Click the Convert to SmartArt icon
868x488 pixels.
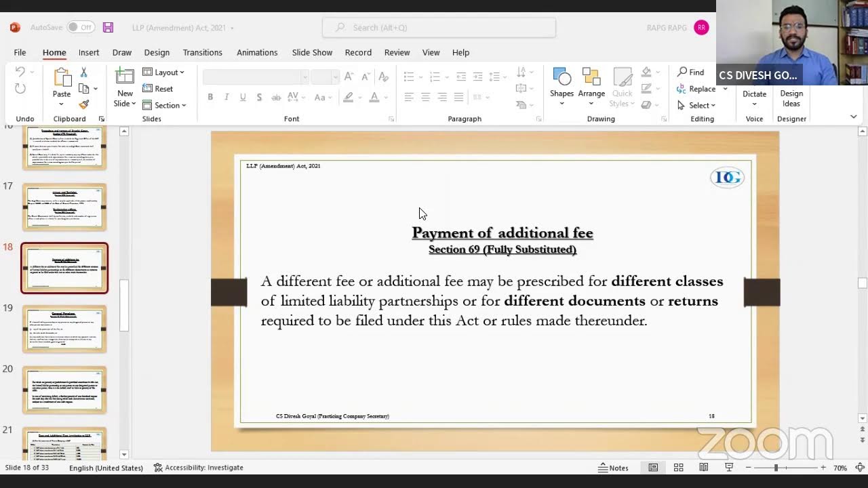point(521,105)
